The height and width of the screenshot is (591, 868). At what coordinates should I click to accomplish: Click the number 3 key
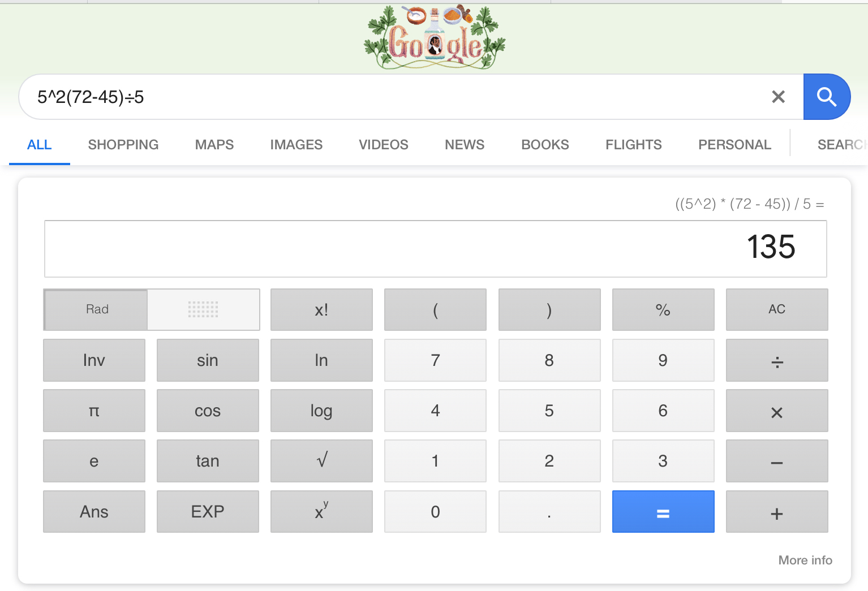(x=663, y=461)
